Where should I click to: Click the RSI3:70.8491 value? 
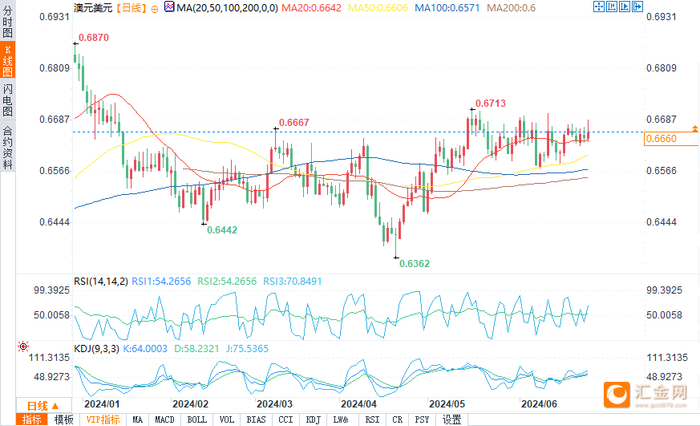(292, 281)
